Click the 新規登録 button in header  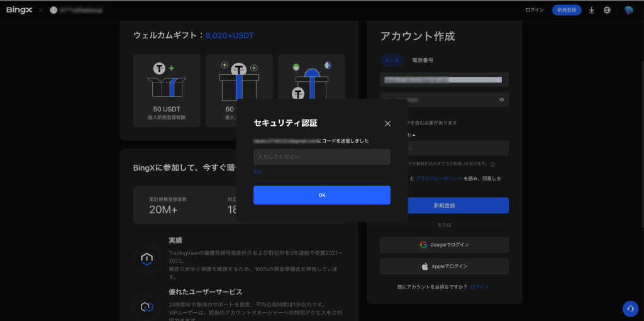pos(566,10)
